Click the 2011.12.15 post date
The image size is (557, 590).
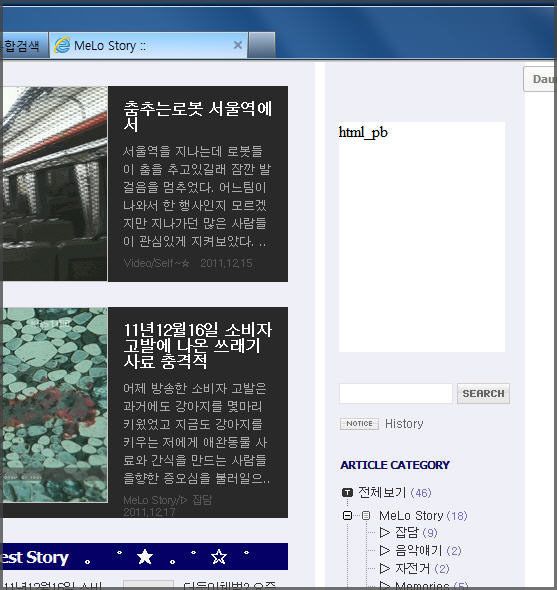(226, 263)
